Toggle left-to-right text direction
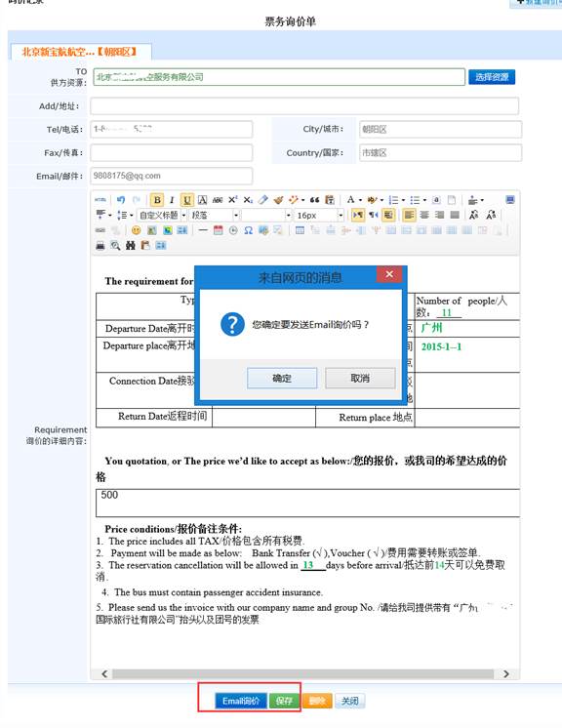The image size is (562, 728). tap(358, 215)
